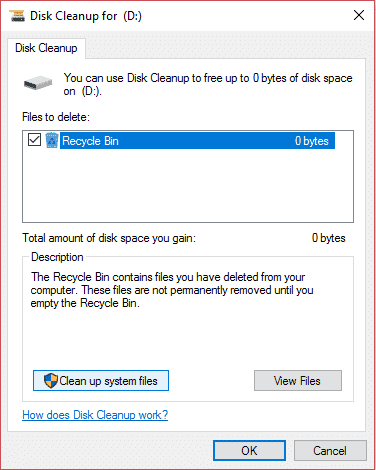The image size is (376, 470).
Task: Click the Recycle Bin description paragraph
Action: 172,290
